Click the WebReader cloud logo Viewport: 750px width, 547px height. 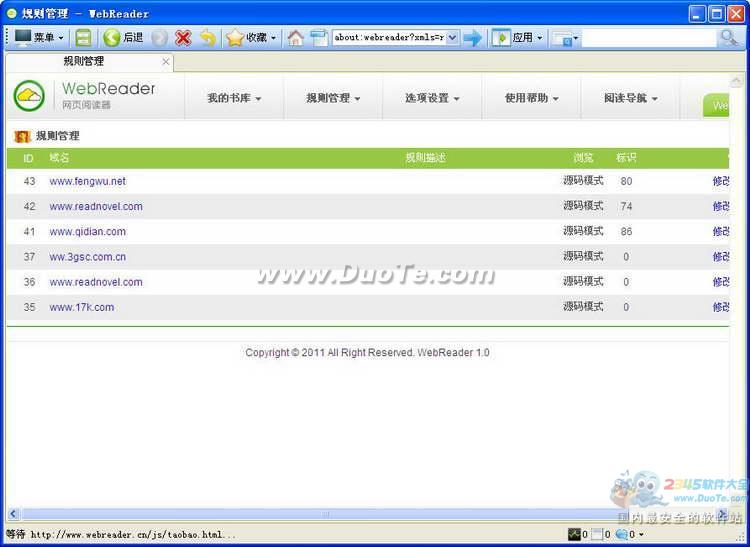tap(29, 96)
